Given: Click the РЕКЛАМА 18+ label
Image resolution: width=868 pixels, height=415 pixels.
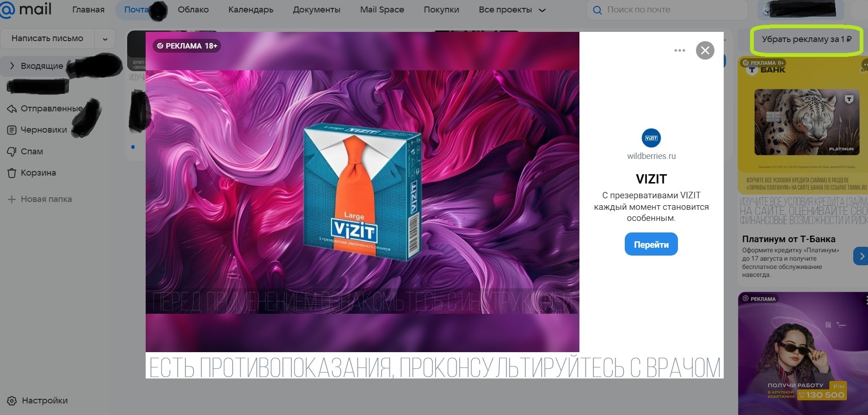Looking at the screenshot, I should [x=187, y=46].
